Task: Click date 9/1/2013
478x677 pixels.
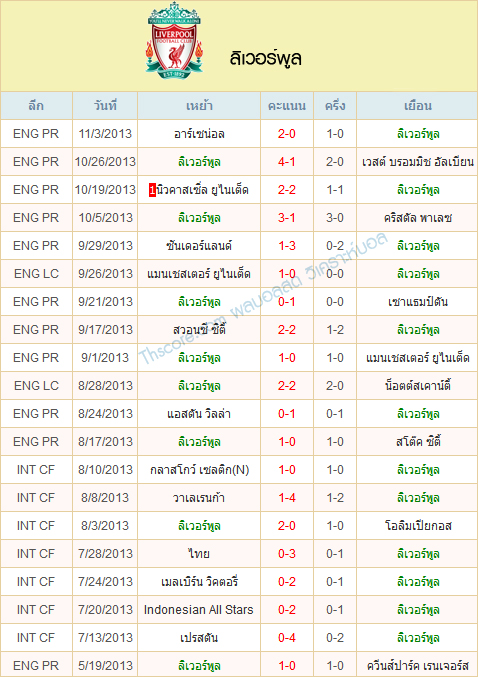Action: [x=105, y=358]
